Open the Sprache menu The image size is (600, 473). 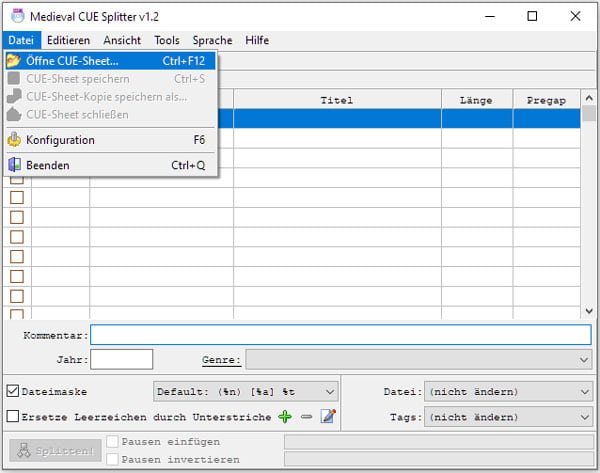(212, 40)
